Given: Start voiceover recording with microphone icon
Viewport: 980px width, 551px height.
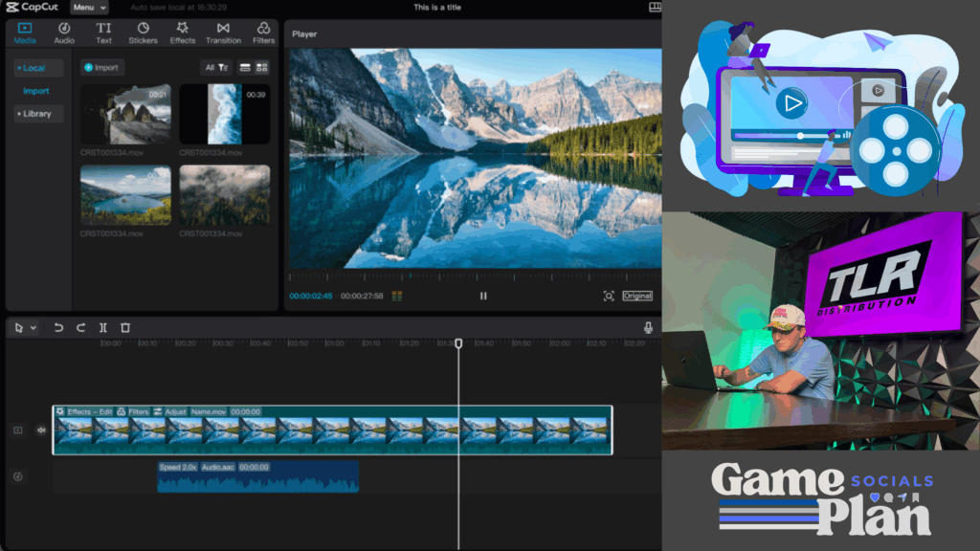Looking at the screenshot, I should 648,327.
